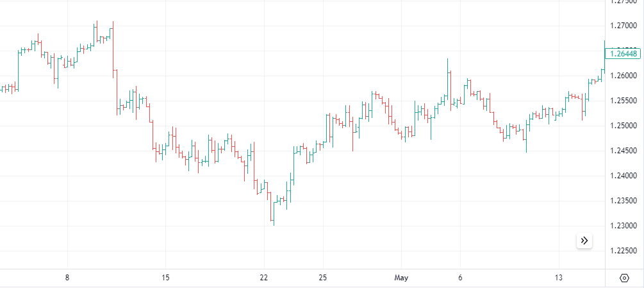Click the 1.24000 price axis label

point(623,176)
